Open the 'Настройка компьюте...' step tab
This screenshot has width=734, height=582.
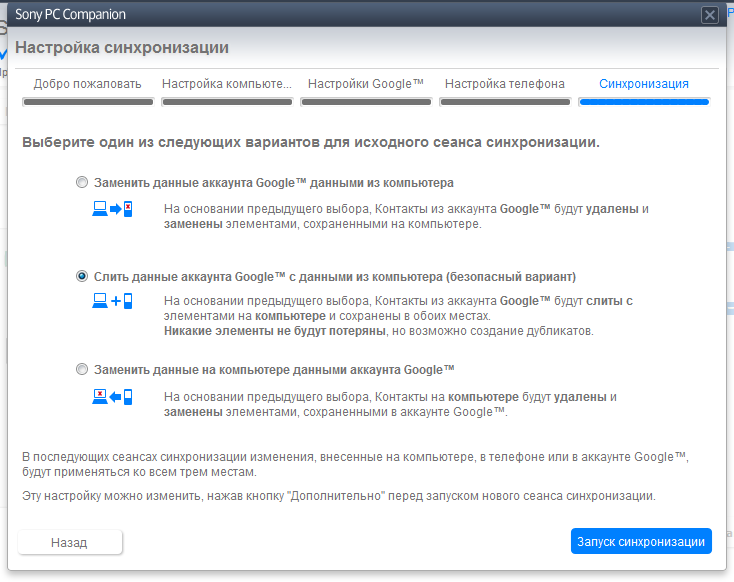point(227,84)
